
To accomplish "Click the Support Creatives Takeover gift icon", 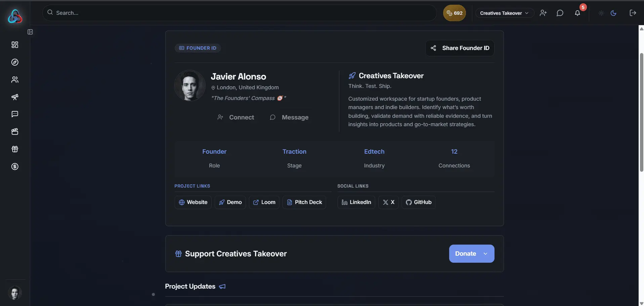I will tap(178, 254).
